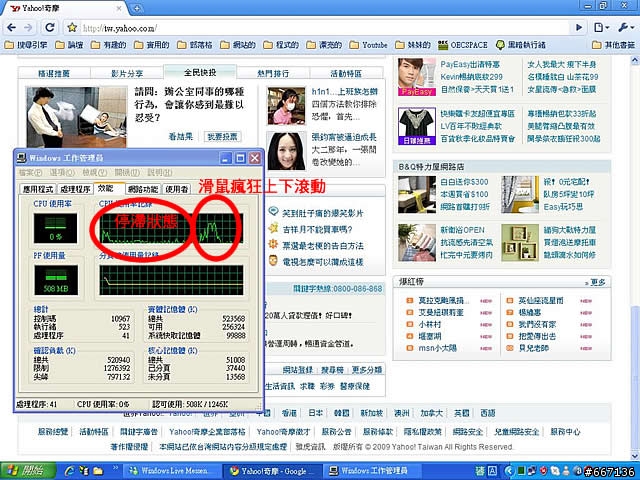The width and height of the screenshot is (640, 480).
Task: Open the 網站的 bookmark folder
Action: [238, 45]
